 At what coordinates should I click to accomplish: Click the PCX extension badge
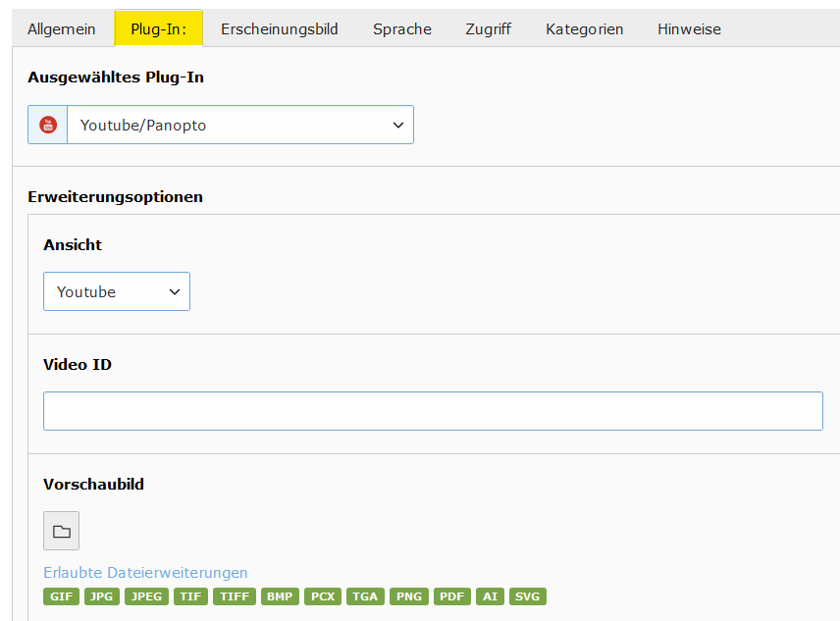tap(323, 596)
